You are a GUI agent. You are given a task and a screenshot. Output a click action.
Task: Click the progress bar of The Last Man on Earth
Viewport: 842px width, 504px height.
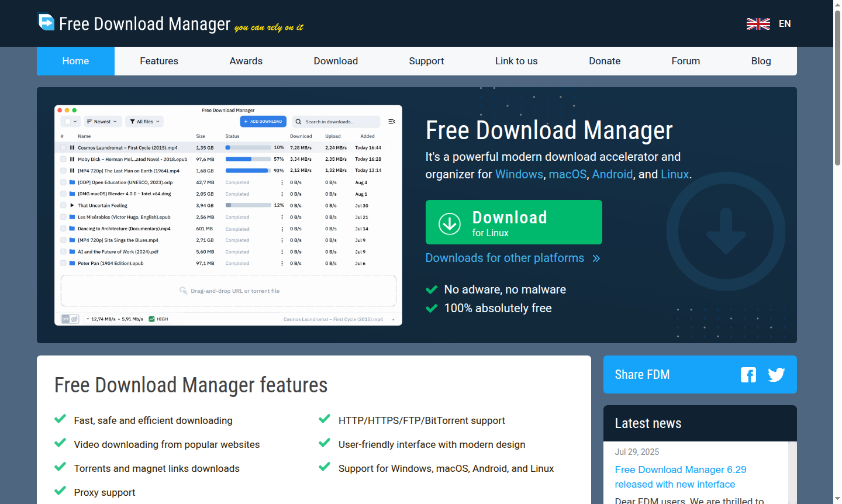pos(247,170)
